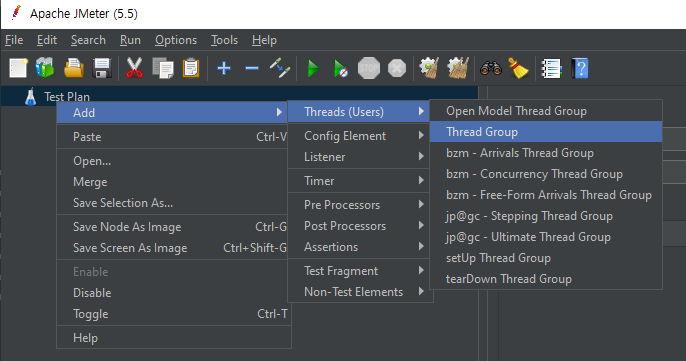686x361 pixels.
Task: Click the New test plan icon
Action: coord(18,68)
